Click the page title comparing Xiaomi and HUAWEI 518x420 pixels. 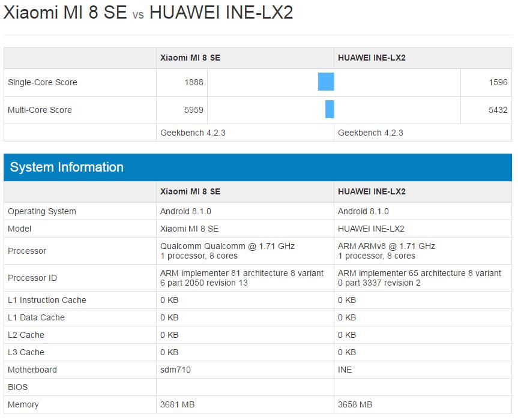[148, 13]
